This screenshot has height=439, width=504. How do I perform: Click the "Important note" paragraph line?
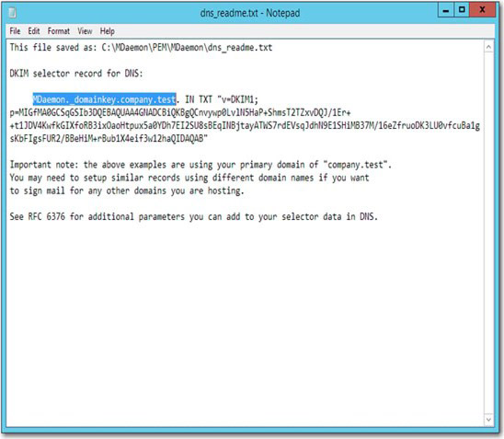(200, 165)
